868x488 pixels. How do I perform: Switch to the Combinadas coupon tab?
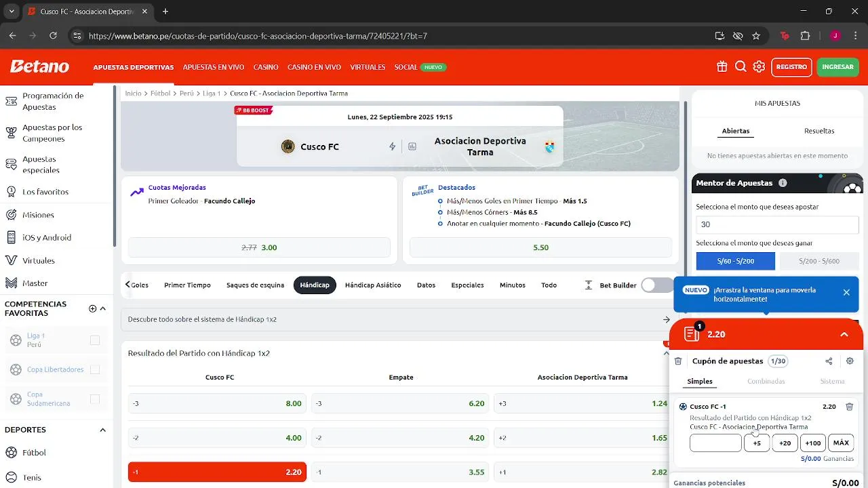tap(766, 381)
